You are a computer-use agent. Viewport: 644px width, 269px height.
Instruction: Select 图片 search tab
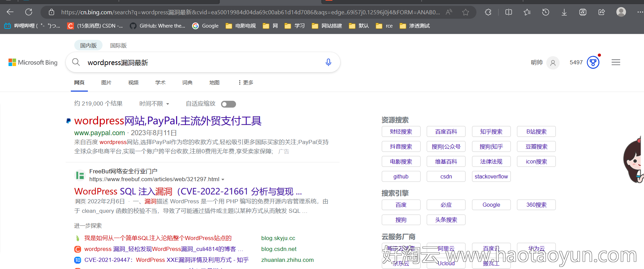[x=106, y=82]
